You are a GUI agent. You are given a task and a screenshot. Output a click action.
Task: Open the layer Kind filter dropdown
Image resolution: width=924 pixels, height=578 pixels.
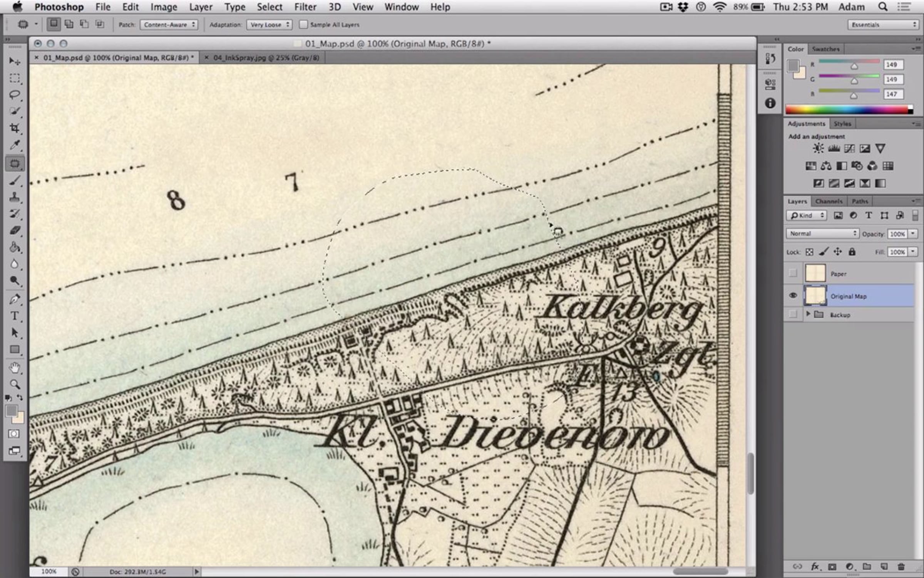pyautogui.click(x=807, y=215)
